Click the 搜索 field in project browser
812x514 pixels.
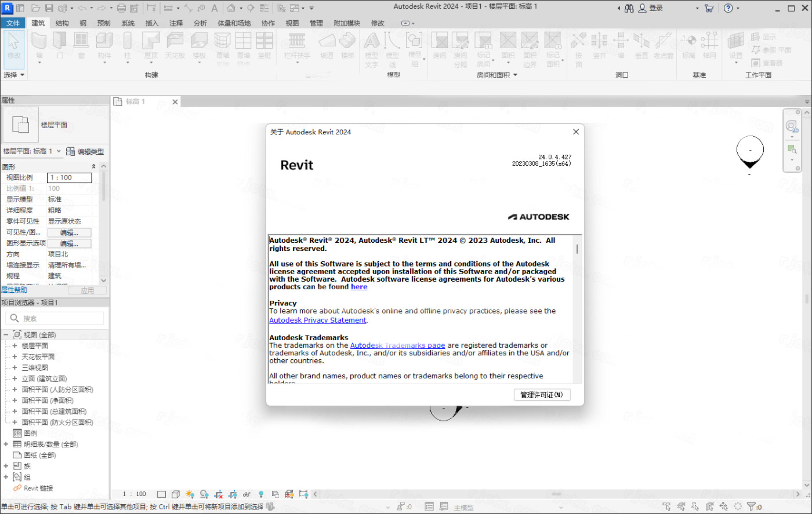click(x=55, y=318)
